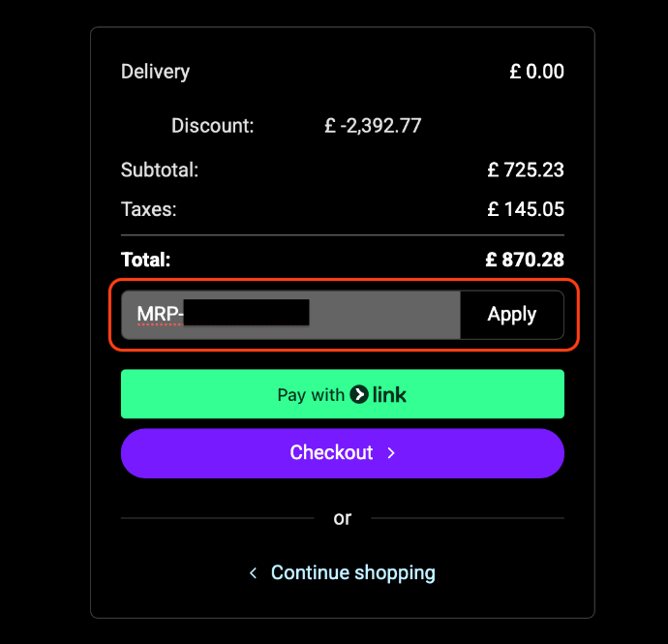Click the MRP- prefix text in the promo field
668x644 pixels.
160,315
